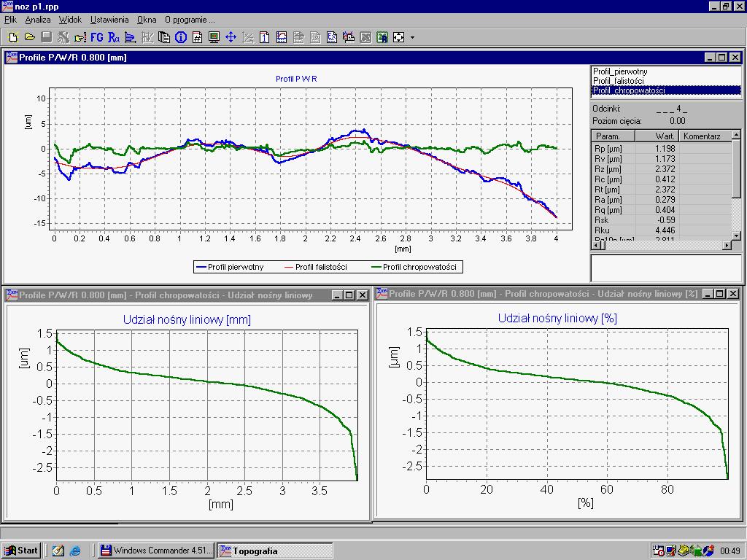747x560 pixels.
Task: Click the Param. column header
Action: pyautogui.click(x=613, y=136)
